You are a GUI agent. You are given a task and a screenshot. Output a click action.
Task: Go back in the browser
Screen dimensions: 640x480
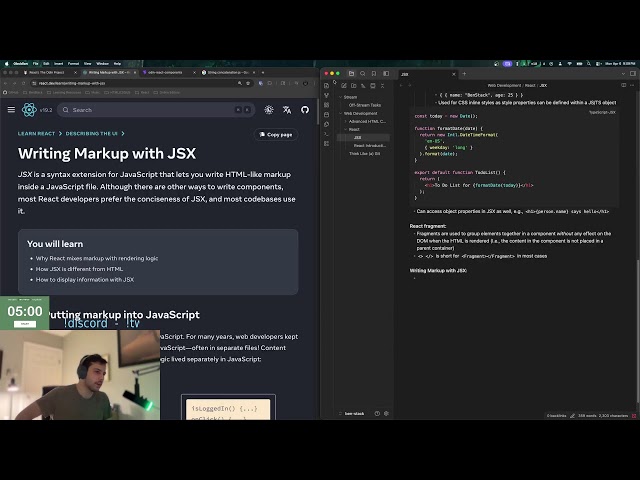point(5,83)
